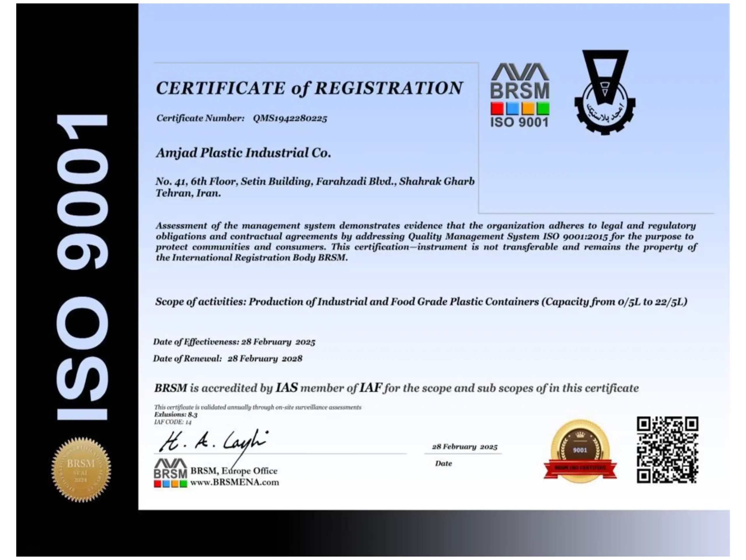Click the Exlusions: 8.3 text
Viewport: 746px width, 560px height.
coord(176,414)
